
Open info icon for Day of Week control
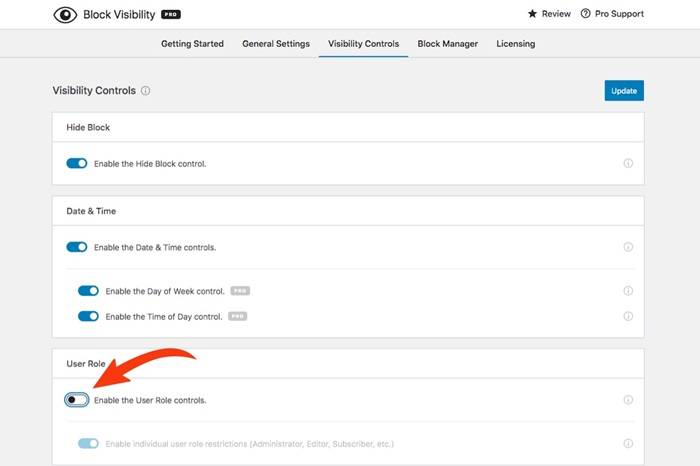(628, 291)
